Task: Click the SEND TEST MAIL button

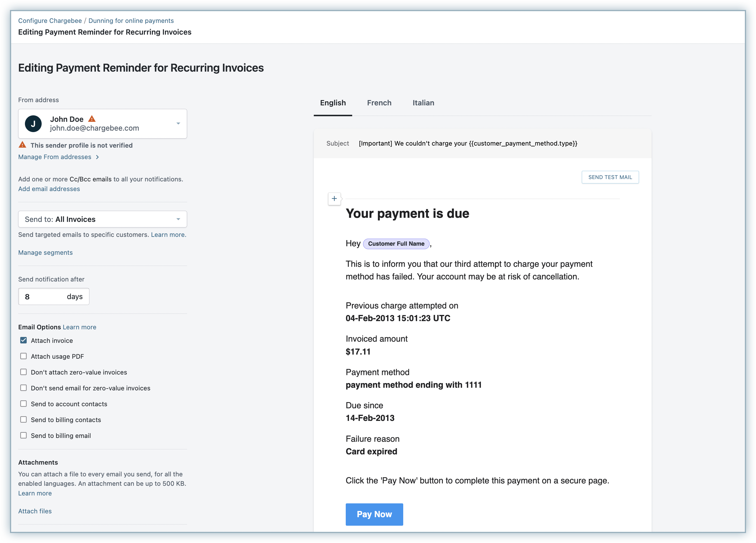Action: pos(610,177)
